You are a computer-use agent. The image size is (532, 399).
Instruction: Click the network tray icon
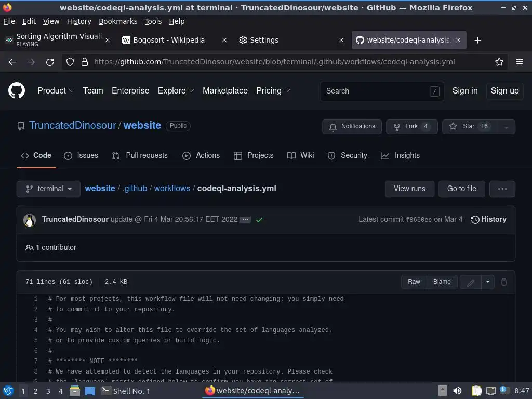(490, 391)
